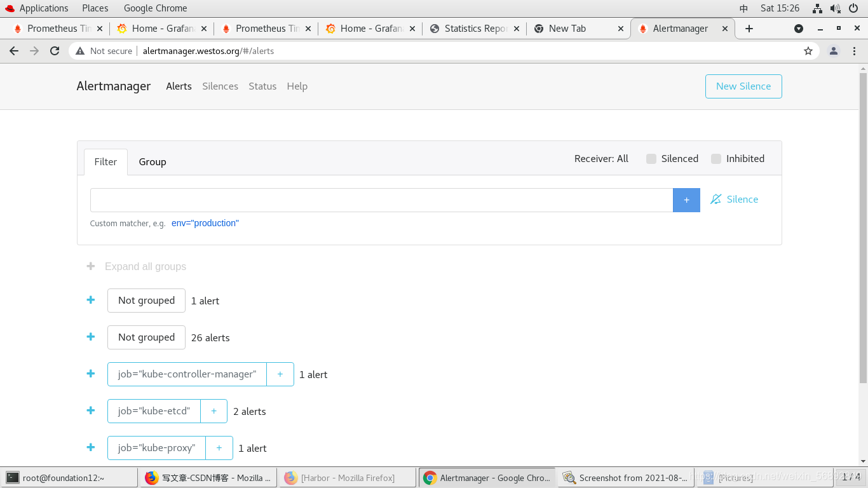
Task: Open Screenshot viewer from taskbar
Action: click(626, 478)
